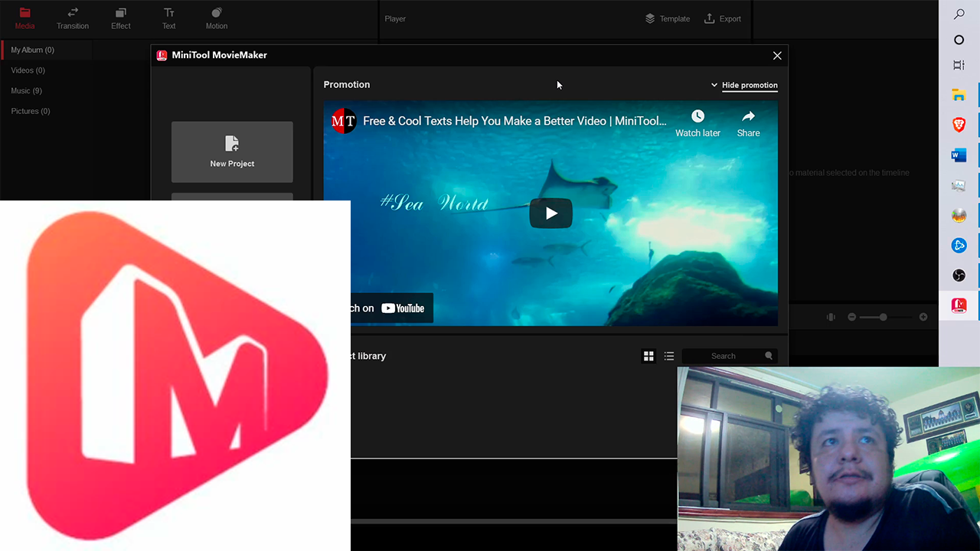Create a New Project

232,152
